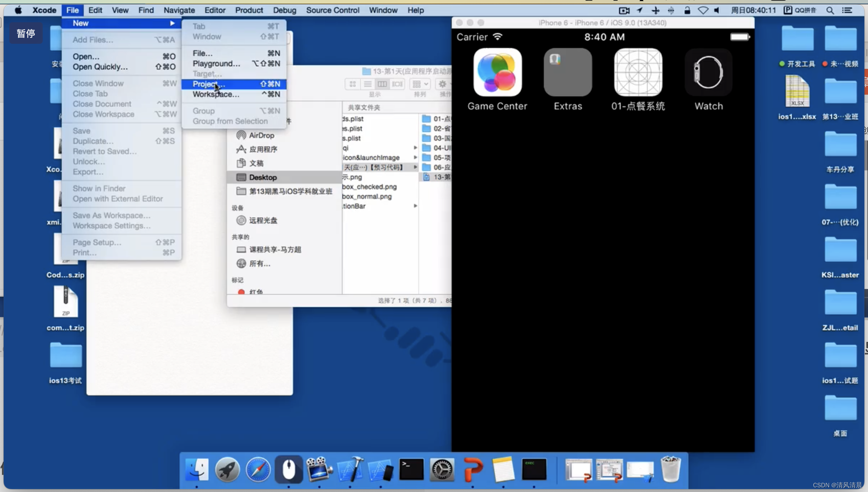
Task: Launch the 01-点餐系统 app in simulator
Action: click(x=638, y=72)
